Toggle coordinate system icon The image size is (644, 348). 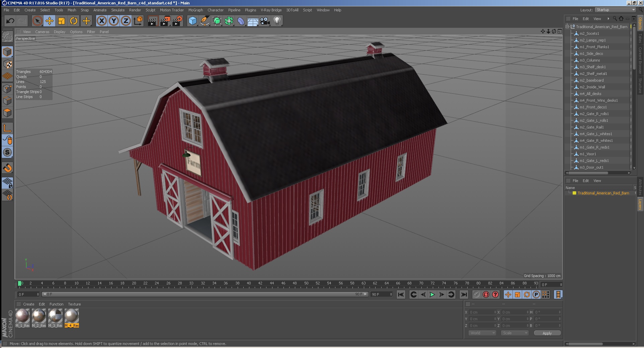tap(138, 21)
